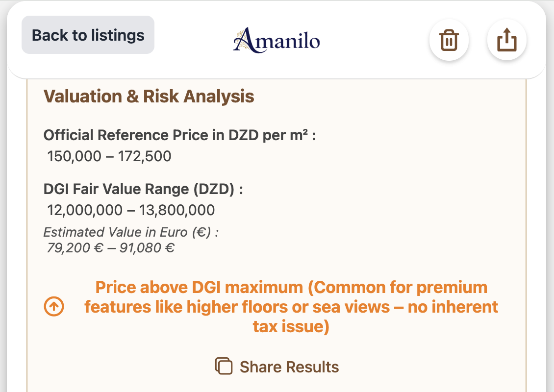Select the Valuation & Risk Analysis heading
The height and width of the screenshot is (392, 554).
tap(150, 97)
